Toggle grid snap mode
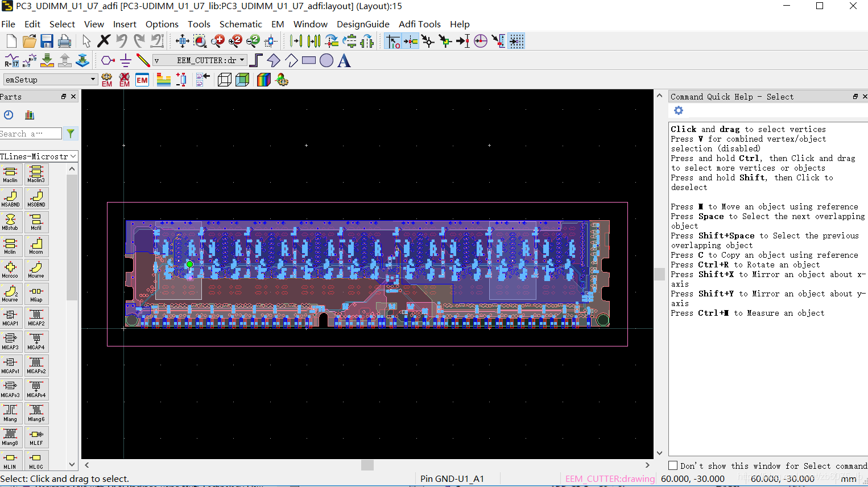 coord(516,41)
